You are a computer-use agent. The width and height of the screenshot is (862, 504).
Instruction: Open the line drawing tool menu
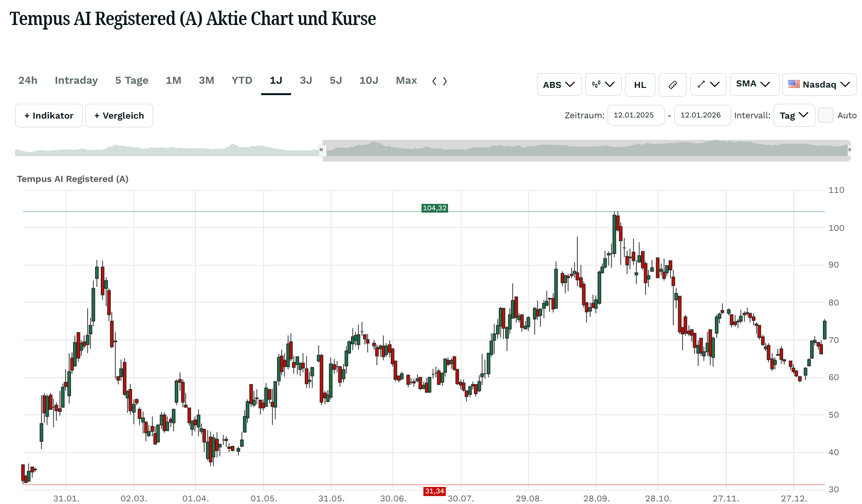pyautogui.click(x=708, y=85)
